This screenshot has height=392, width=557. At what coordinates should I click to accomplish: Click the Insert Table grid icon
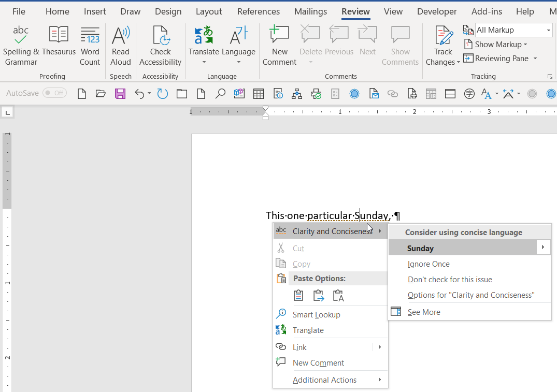(258, 94)
